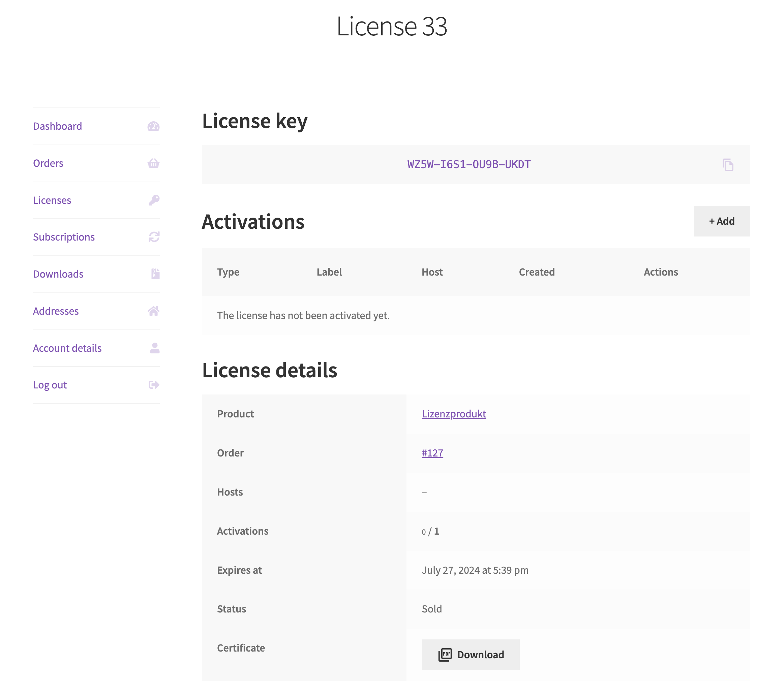This screenshot has width=784, height=695.
Task: Click the Activations row label in details
Action: 242,531
